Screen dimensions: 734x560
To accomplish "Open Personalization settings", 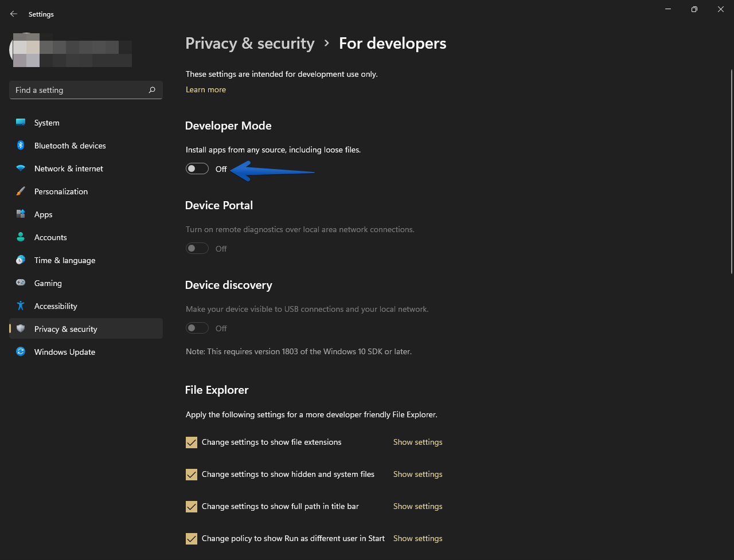I will (x=86, y=191).
